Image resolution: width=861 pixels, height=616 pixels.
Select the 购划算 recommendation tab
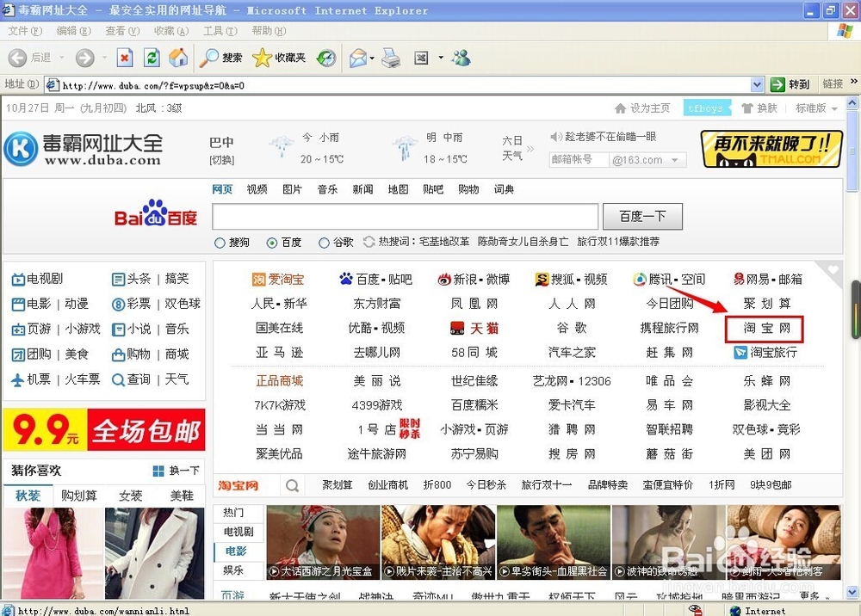(x=79, y=496)
